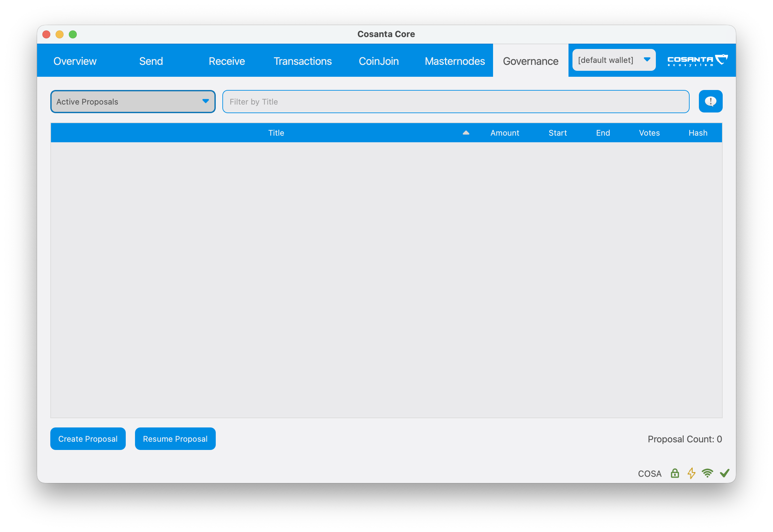Maximize the window with green button
Image resolution: width=773 pixels, height=532 pixels.
click(x=73, y=34)
